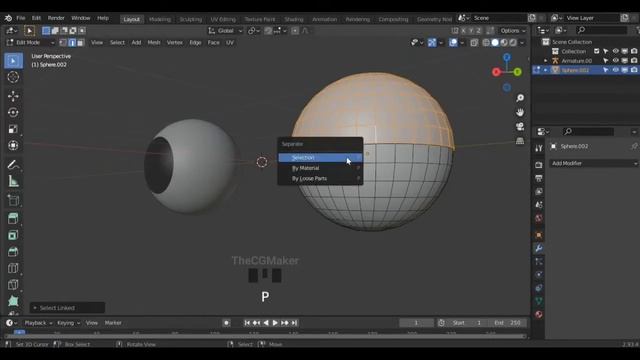Screen dimensions: 640x360
Task: Click the outliner search field
Action: coord(602,30)
